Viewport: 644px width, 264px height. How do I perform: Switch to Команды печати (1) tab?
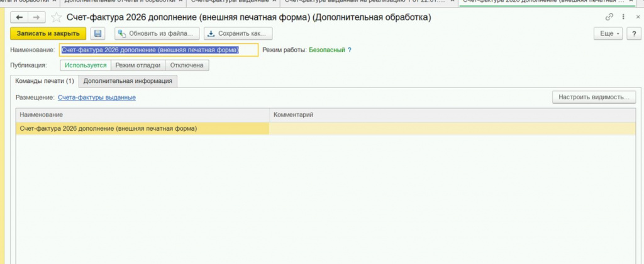click(x=45, y=81)
